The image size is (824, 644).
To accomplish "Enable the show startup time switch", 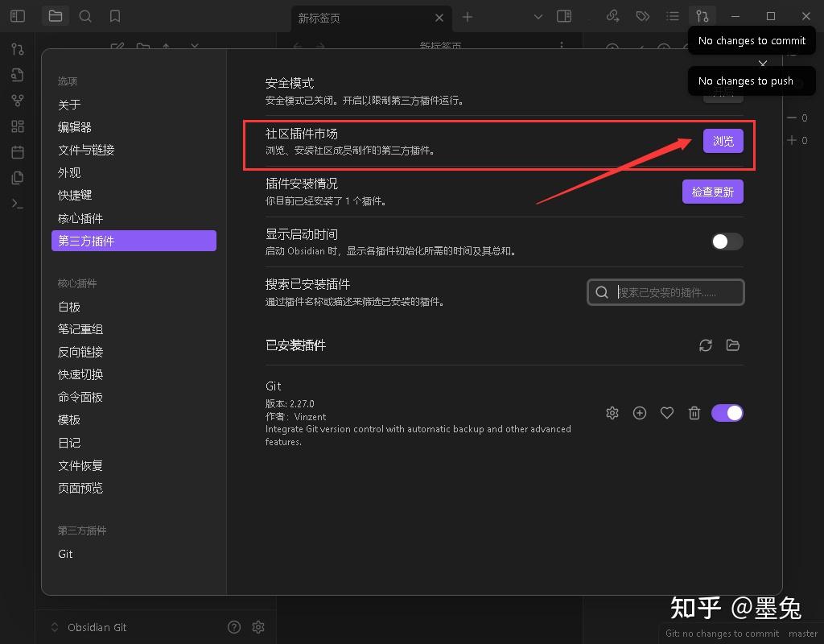I will click(726, 242).
